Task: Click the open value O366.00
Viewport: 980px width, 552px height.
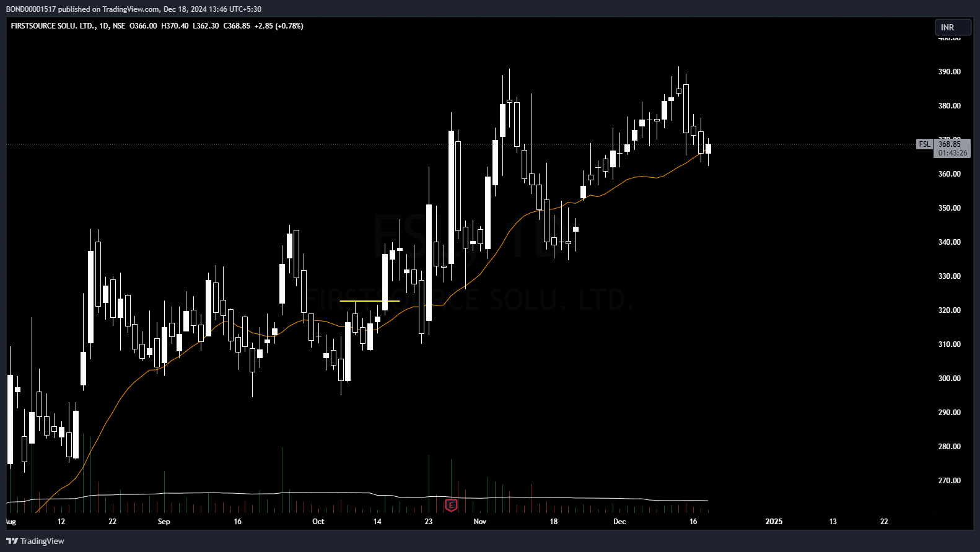Action: tap(143, 26)
